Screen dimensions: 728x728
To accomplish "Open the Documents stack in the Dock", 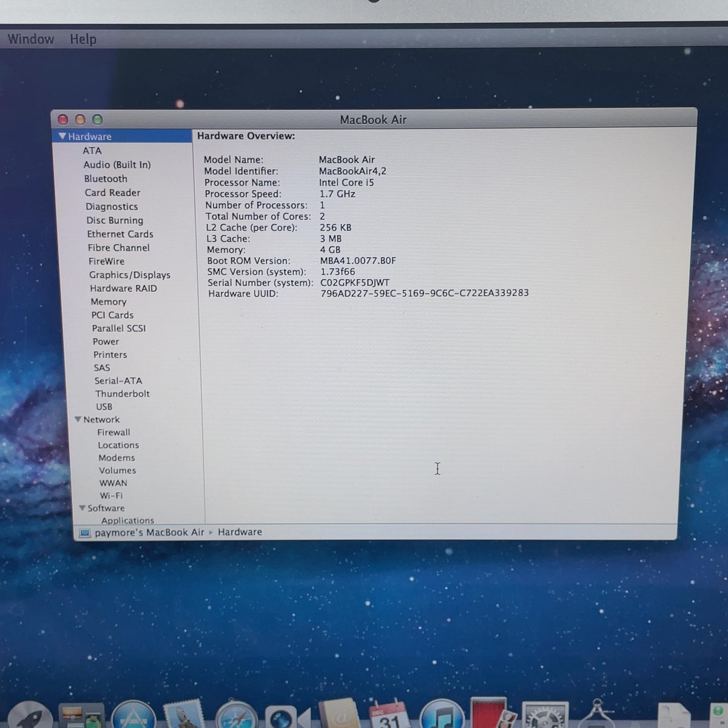I will coord(673,716).
